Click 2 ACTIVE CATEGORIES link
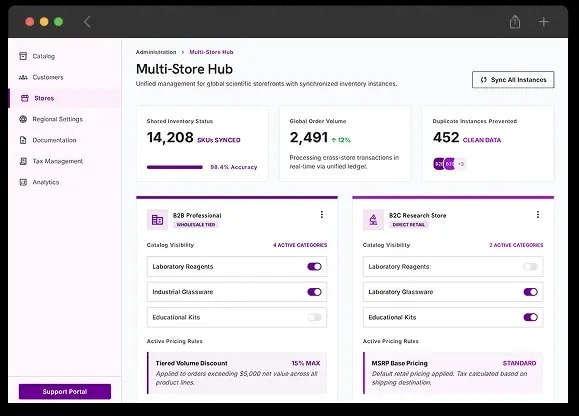Image resolution: width=579 pixels, height=416 pixels. 516,245
